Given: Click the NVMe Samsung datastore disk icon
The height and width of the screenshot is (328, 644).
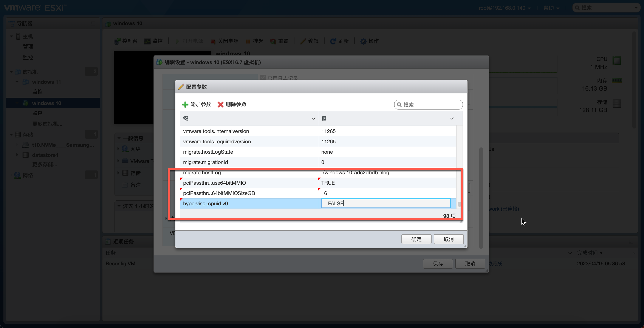Looking at the screenshot, I should pos(25,145).
